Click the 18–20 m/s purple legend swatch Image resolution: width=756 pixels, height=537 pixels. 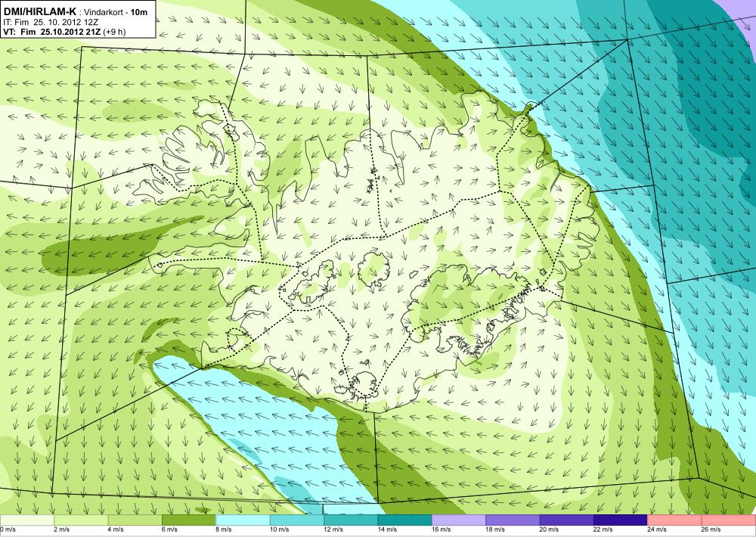(x=513, y=520)
